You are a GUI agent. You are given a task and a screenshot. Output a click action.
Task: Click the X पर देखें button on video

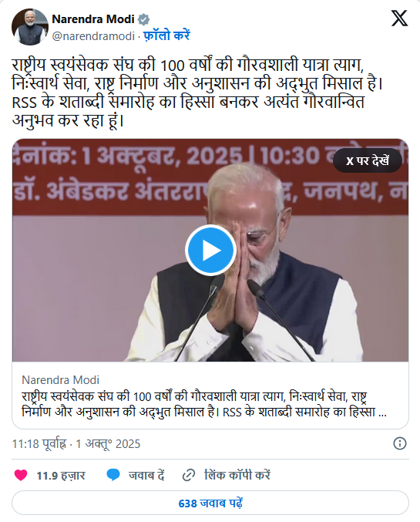coord(368,161)
